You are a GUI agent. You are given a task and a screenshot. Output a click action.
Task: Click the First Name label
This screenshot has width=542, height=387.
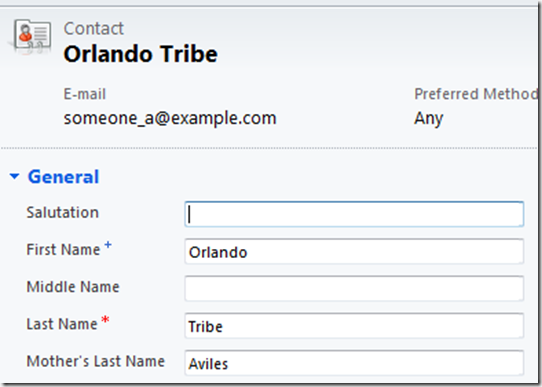click(x=63, y=249)
